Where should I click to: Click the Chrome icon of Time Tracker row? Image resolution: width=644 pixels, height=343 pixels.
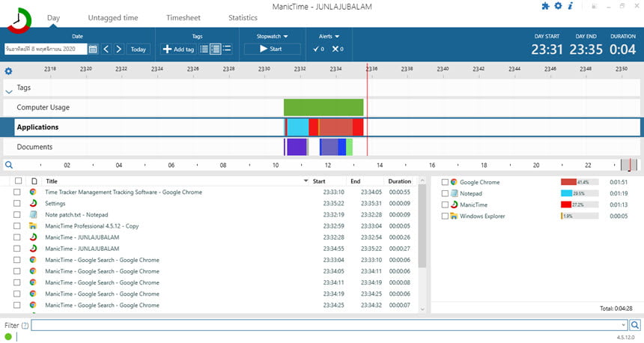[x=33, y=192]
